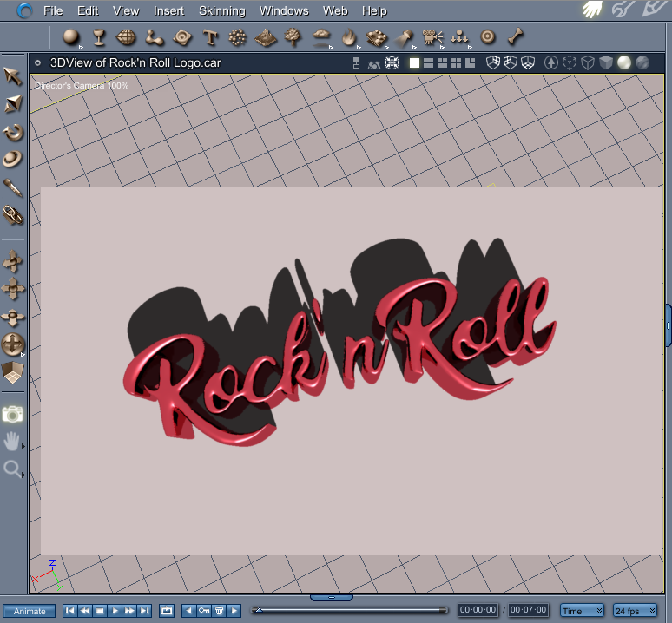Image resolution: width=672 pixels, height=623 pixels.
Task: Open the View menu
Action: (x=126, y=10)
